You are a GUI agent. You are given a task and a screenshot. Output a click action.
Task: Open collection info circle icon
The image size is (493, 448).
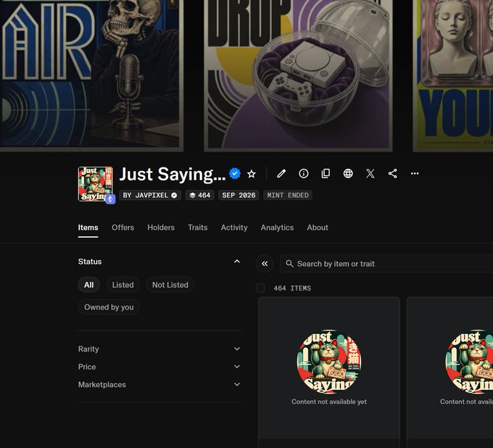coord(303,173)
